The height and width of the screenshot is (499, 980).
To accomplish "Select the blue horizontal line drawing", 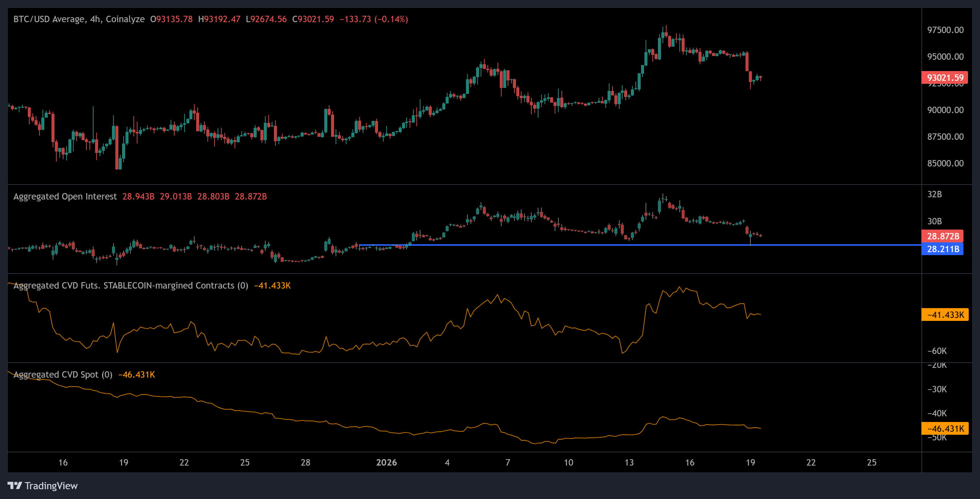I will click(x=609, y=245).
